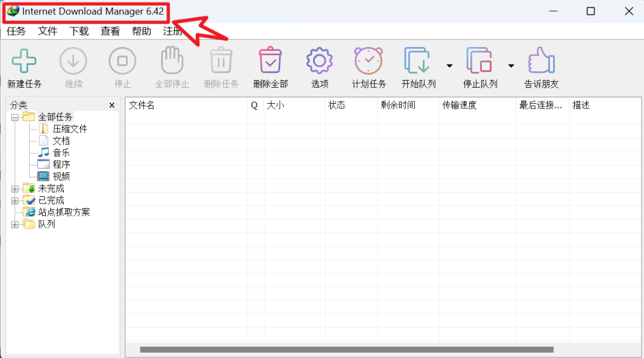The height and width of the screenshot is (358, 644).
Task: Click the 删除任务 trash icon
Action: [221, 60]
